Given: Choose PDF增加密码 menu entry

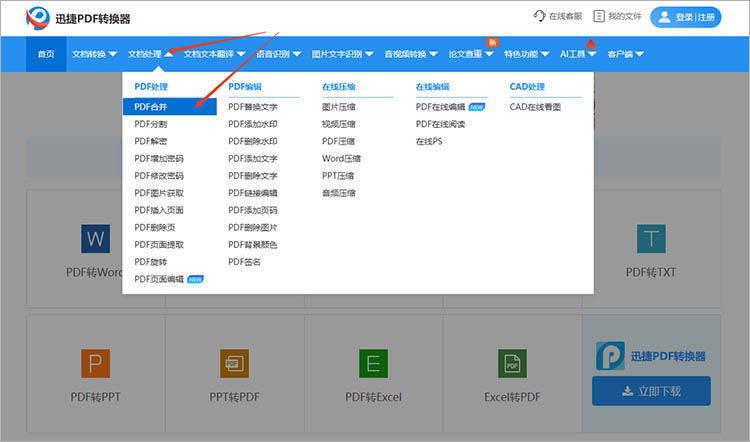Looking at the screenshot, I should [159, 159].
